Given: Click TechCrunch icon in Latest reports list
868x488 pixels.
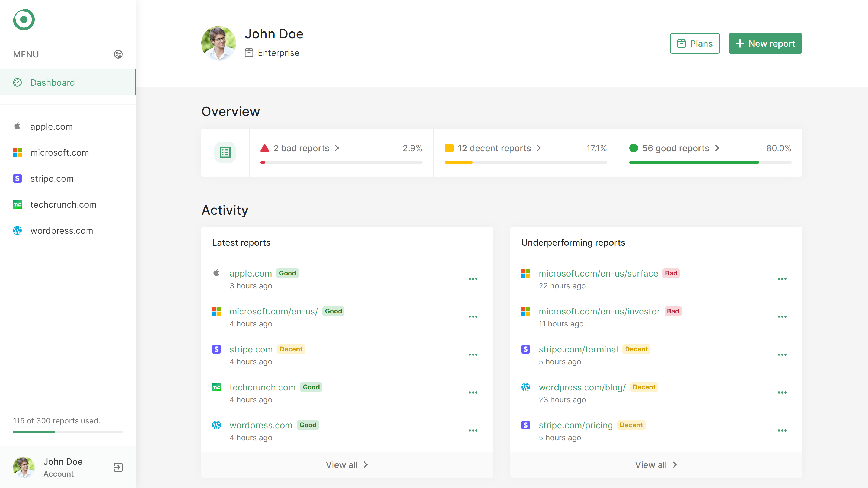Looking at the screenshot, I should [x=216, y=387].
